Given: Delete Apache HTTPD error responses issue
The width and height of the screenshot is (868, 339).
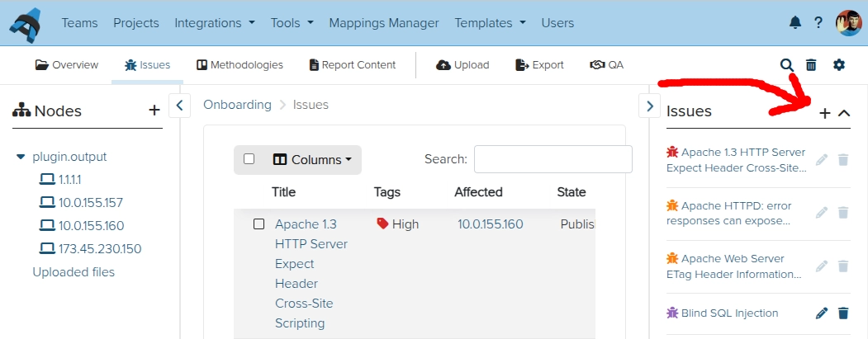Looking at the screenshot, I should [x=843, y=212].
